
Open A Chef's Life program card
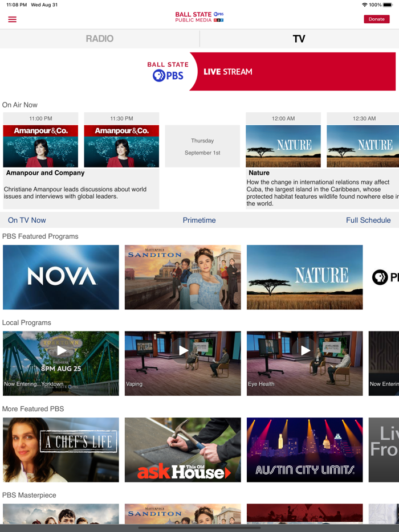pos(61,450)
